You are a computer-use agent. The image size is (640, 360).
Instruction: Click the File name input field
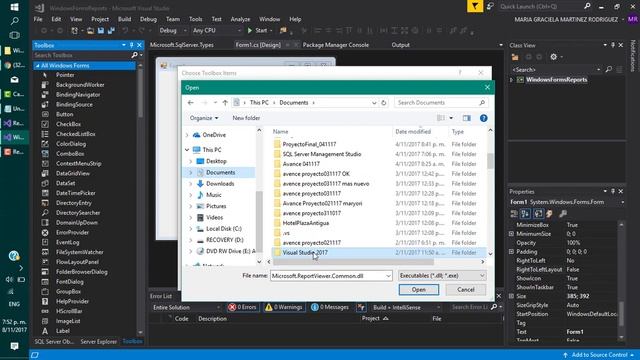click(x=328, y=276)
